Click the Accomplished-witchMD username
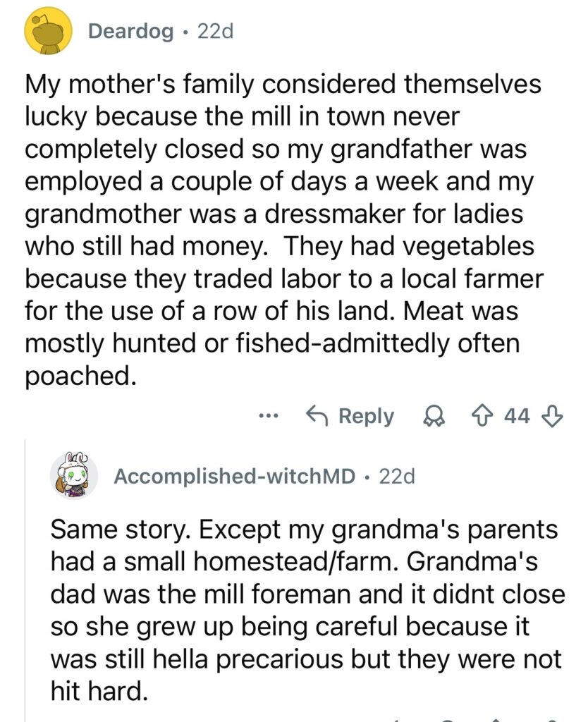 tap(235, 477)
